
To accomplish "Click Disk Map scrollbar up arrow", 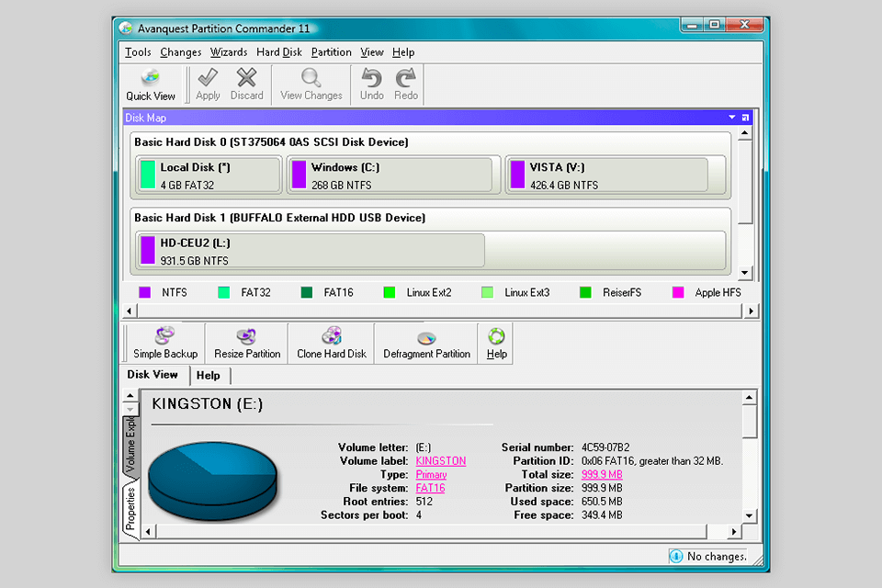I will tap(745, 133).
